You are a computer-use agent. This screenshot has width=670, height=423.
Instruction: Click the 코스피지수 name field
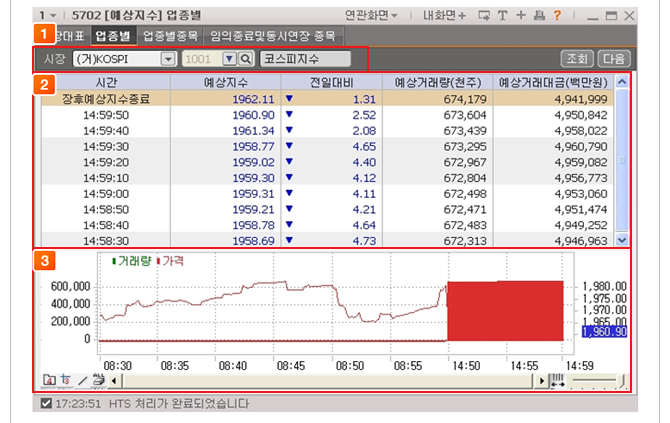coord(305,59)
